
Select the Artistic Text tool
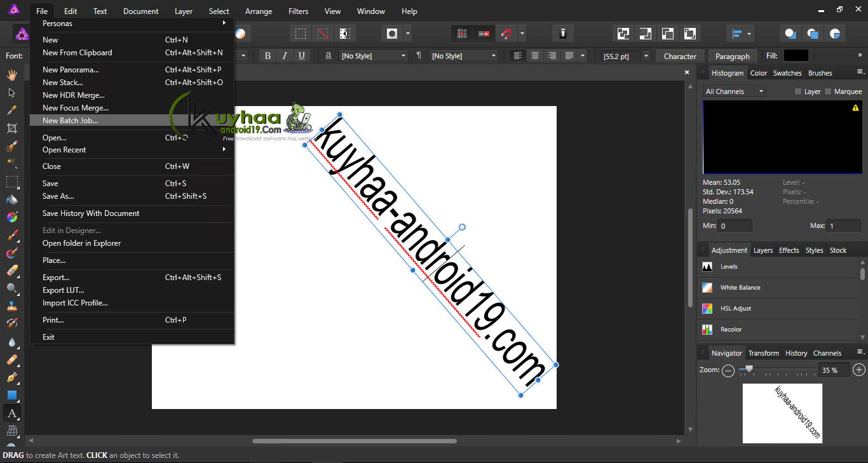point(11,413)
